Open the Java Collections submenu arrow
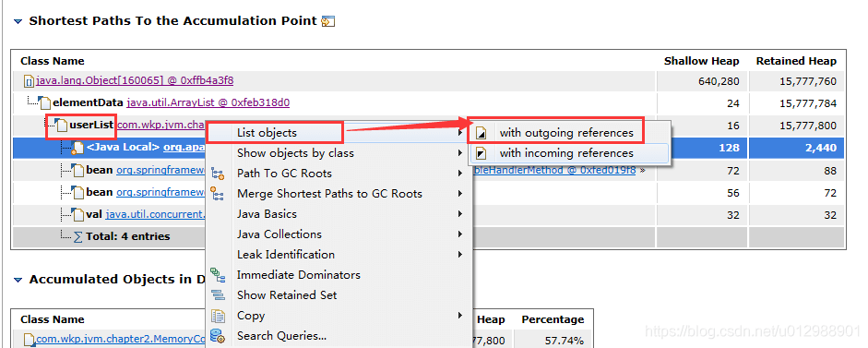This screenshot has height=348, width=868. click(460, 234)
